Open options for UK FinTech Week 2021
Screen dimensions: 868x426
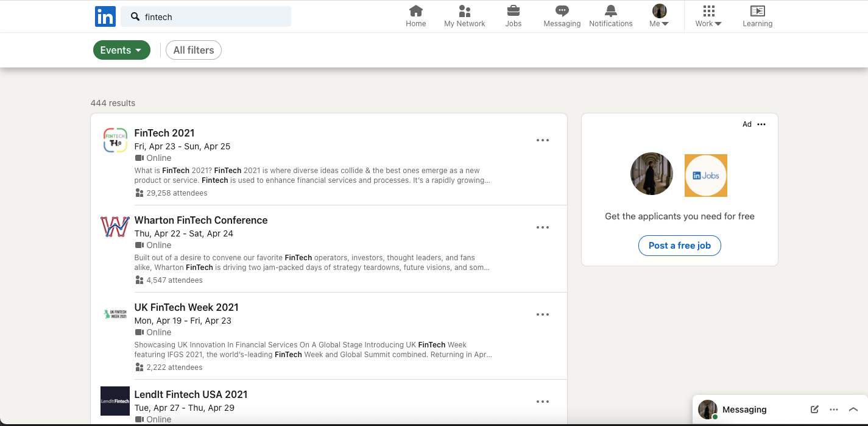542,314
